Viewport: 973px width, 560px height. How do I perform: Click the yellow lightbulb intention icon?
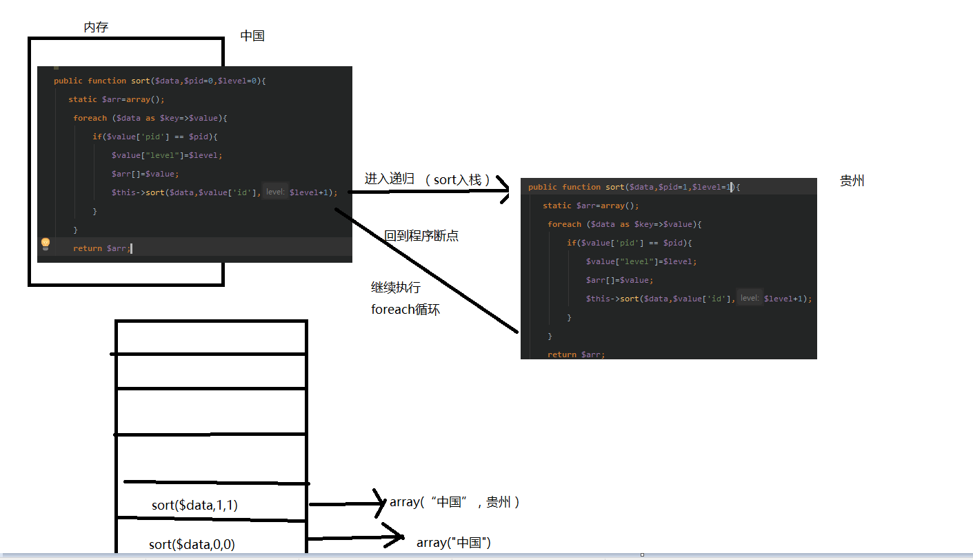[x=46, y=243]
